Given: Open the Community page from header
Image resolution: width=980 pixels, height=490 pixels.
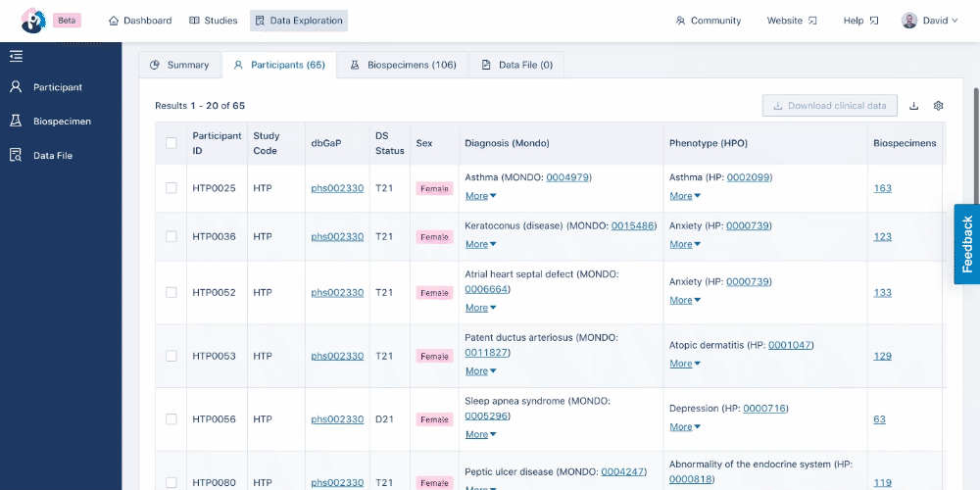Looking at the screenshot, I should pyautogui.click(x=709, y=21).
